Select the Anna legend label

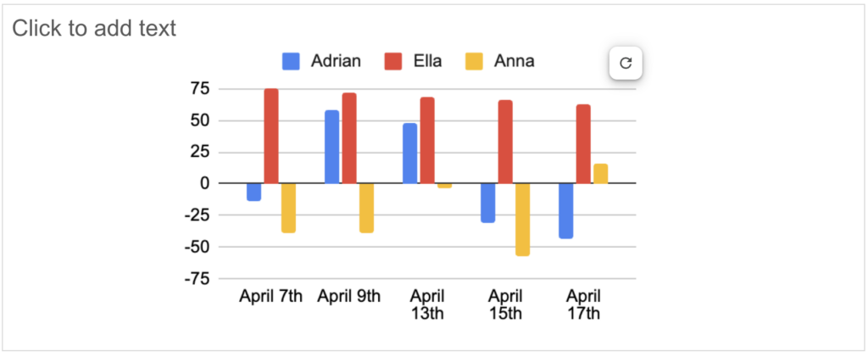pos(515,61)
